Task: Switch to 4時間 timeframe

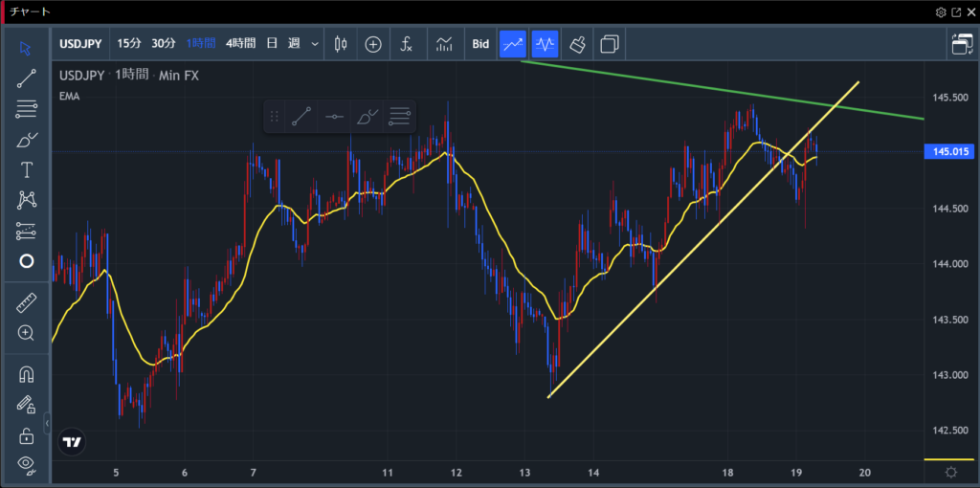Action: (x=240, y=44)
